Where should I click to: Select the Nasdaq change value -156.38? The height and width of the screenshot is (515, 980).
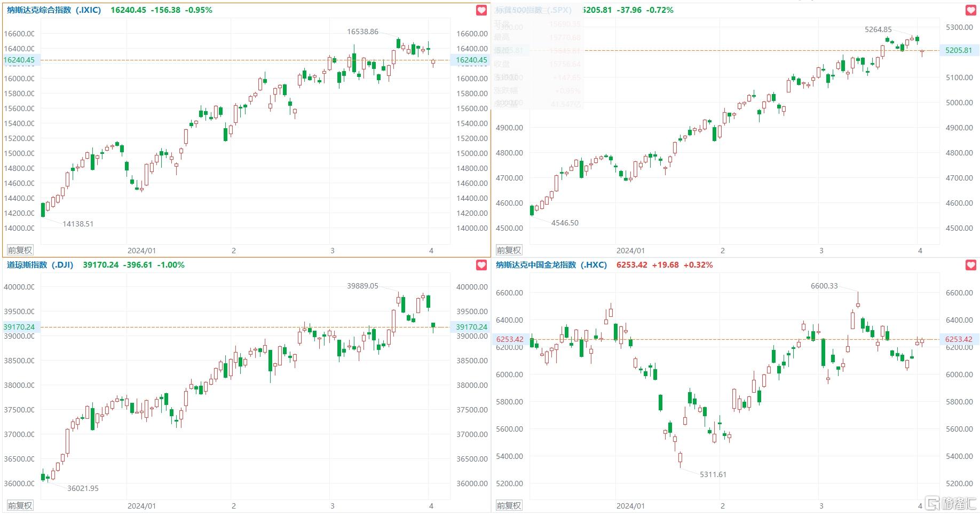tap(165, 10)
